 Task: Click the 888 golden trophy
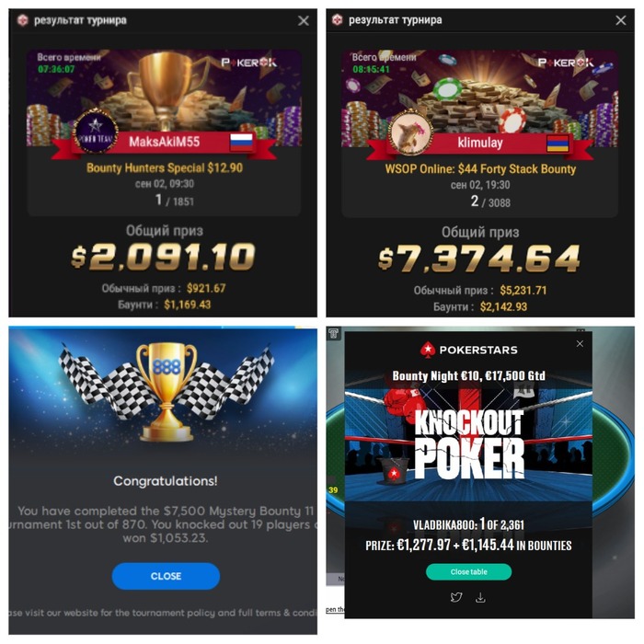167,391
